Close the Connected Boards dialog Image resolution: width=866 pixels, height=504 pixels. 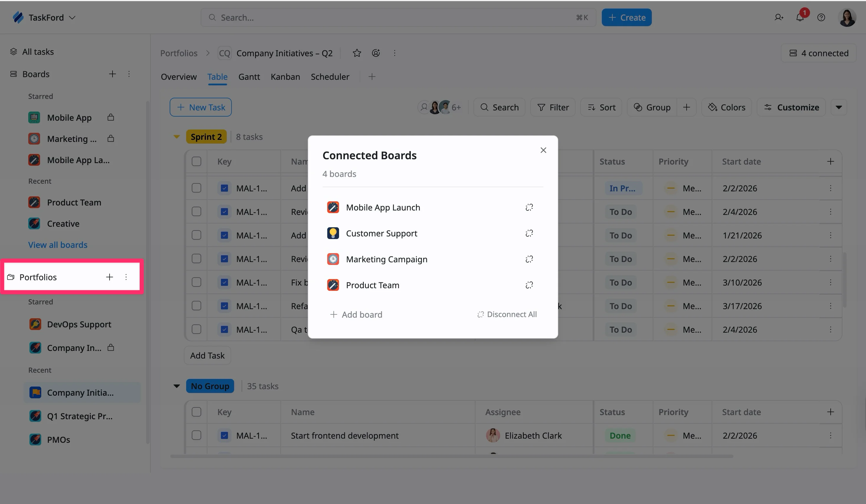coord(543,150)
